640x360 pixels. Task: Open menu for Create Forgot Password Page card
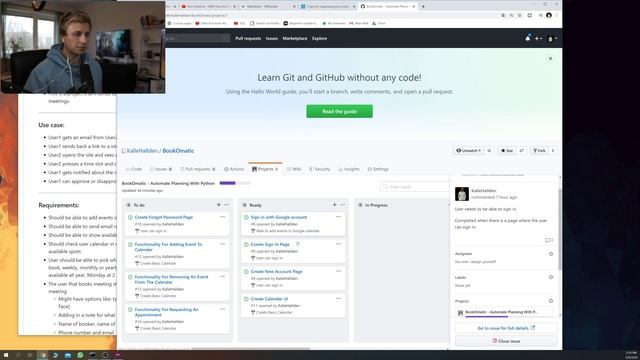pos(222,217)
